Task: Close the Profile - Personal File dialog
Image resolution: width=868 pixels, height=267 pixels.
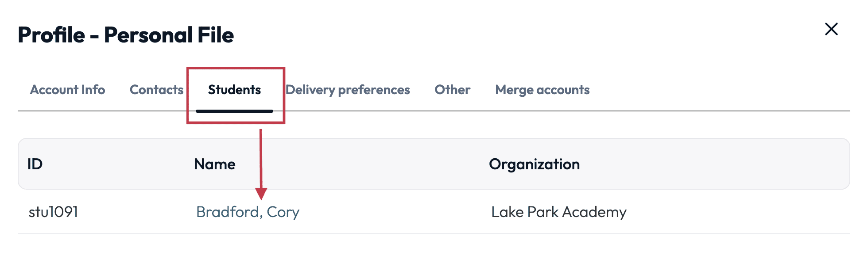Action: pyautogui.click(x=832, y=29)
